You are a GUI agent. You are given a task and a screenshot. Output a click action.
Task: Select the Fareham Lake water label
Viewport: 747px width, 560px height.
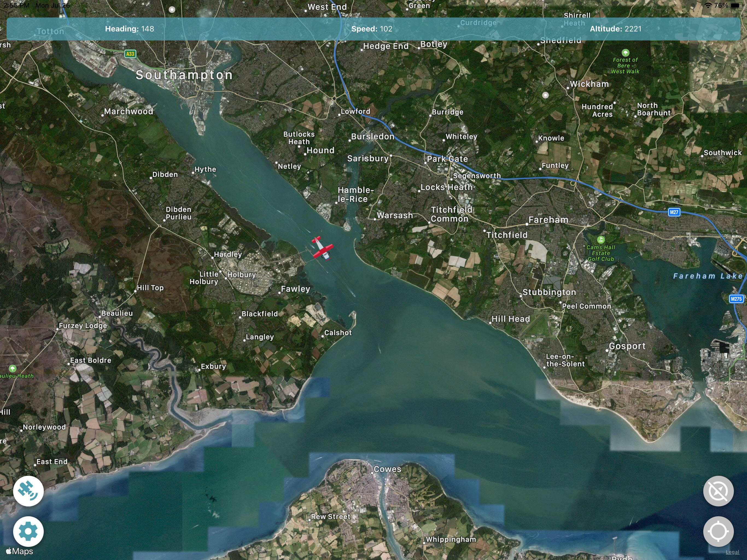pos(708,276)
